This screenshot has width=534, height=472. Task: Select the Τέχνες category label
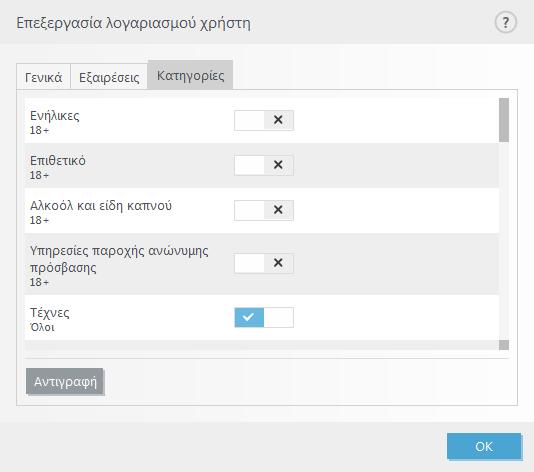[50, 313]
